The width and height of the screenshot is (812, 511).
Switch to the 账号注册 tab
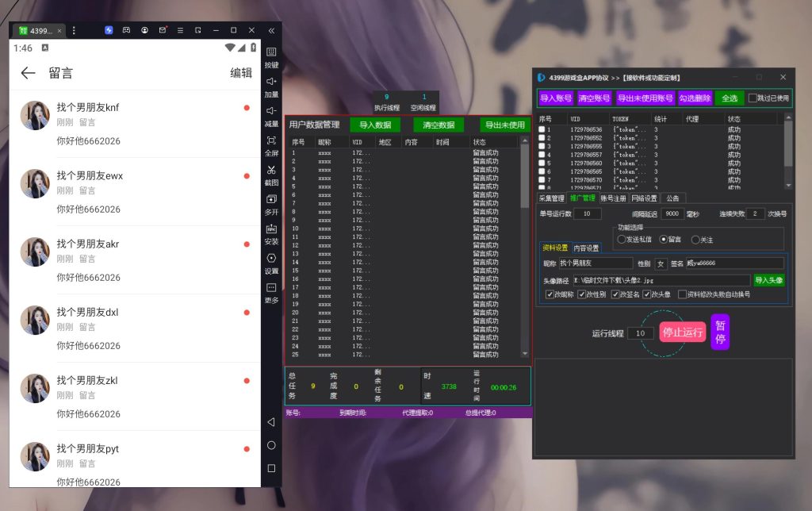coord(614,198)
